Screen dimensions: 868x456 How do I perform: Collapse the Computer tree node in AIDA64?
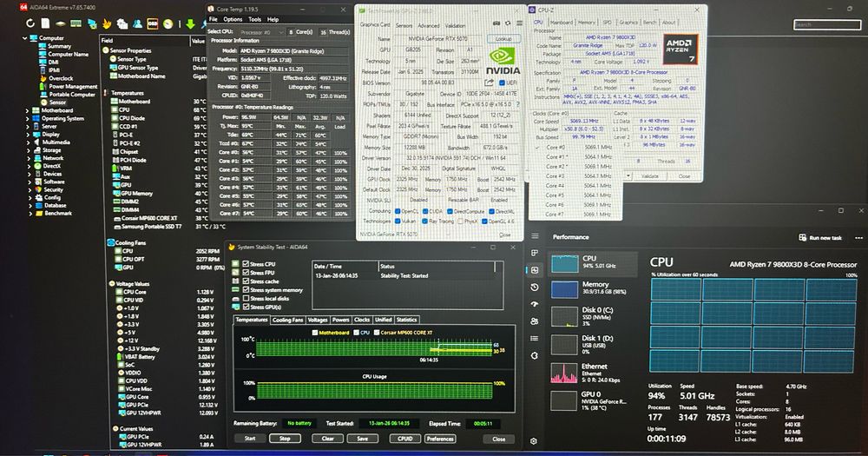[25, 38]
